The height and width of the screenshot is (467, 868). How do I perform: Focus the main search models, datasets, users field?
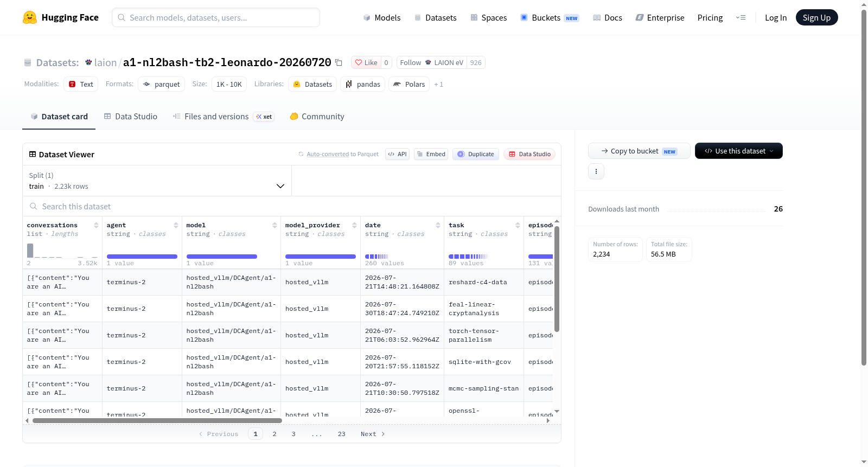pyautogui.click(x=216, y=17)
